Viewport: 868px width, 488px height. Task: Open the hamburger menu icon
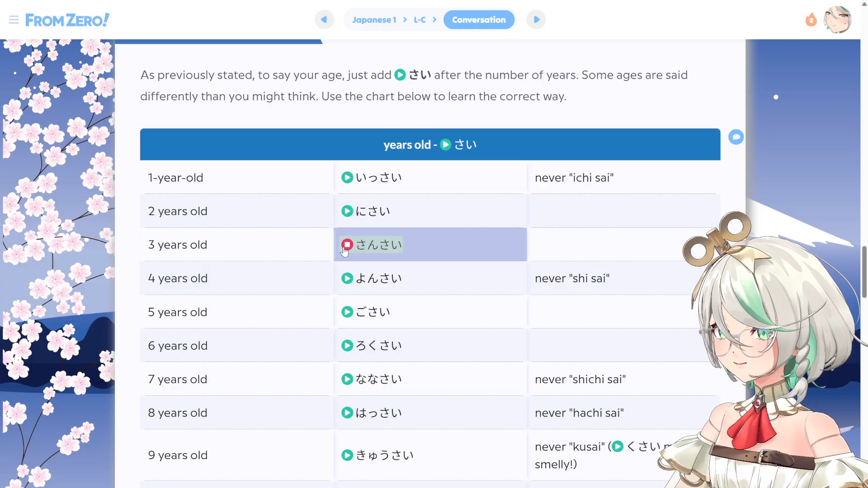[x=14, y=20]
